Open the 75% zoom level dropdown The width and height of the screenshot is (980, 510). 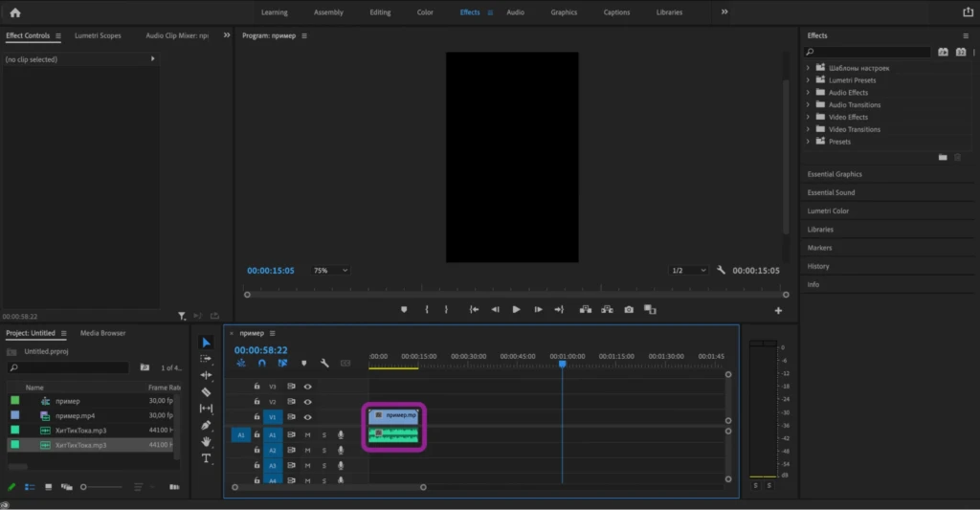pos(330,271)
